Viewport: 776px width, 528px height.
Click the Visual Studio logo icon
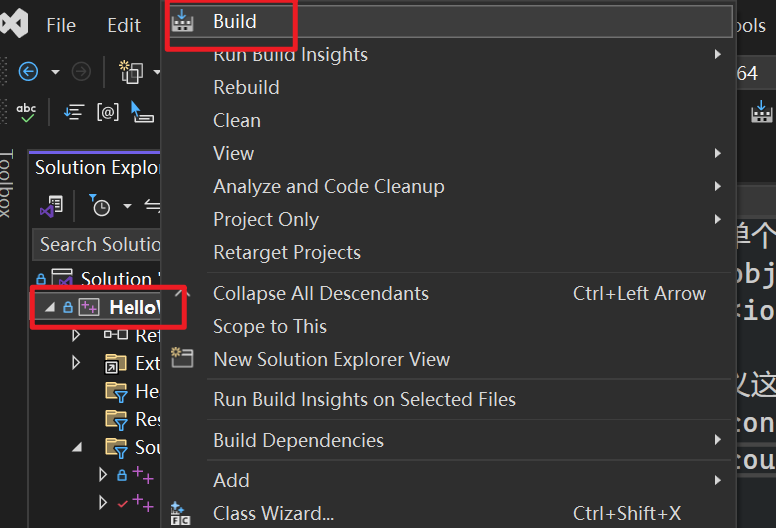click(18, 24)
